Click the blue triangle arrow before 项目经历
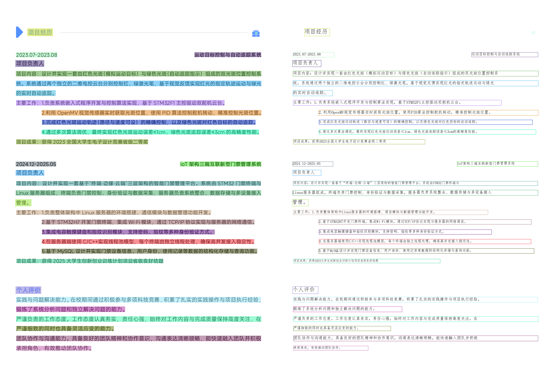554x392 pixels. tap(19, 32)
